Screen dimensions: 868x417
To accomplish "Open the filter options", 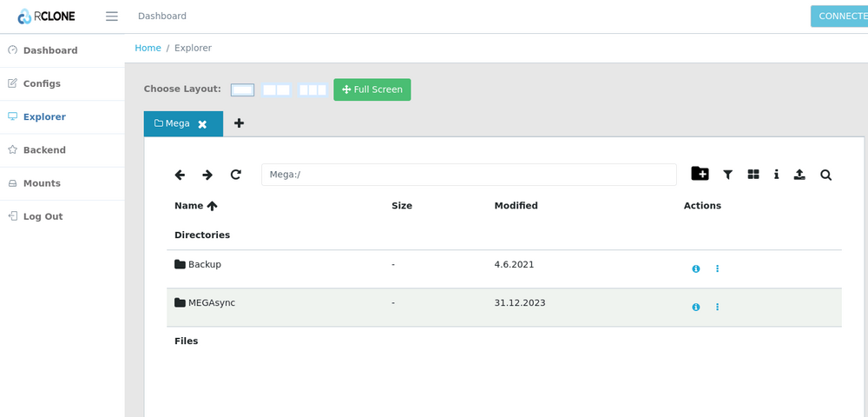I will (x=728, y=175).
